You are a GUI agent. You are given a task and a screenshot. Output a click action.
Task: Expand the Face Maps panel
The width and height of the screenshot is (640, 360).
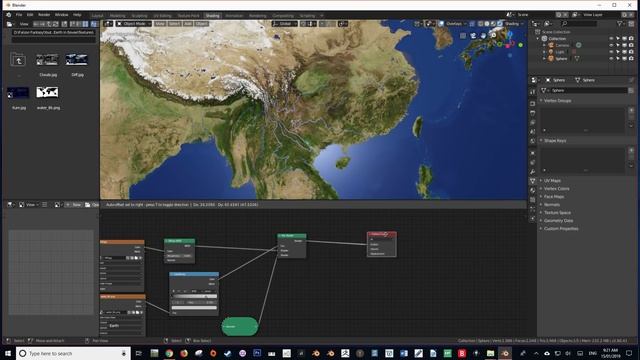553,197
